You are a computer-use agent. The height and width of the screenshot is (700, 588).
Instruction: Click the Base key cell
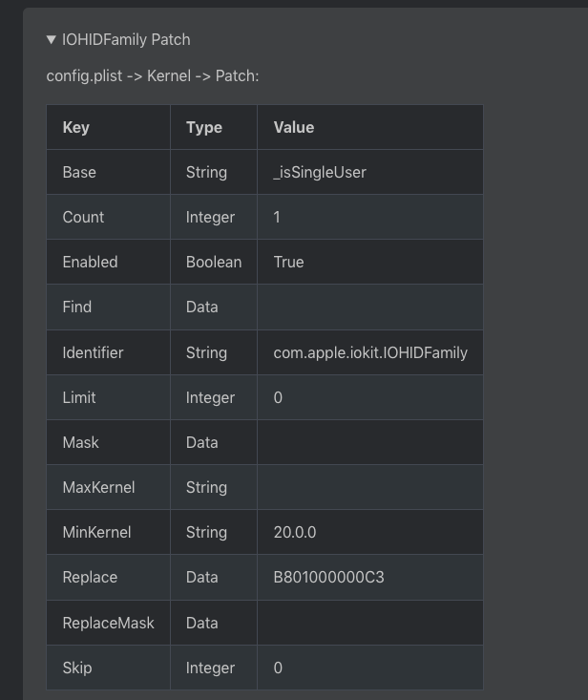coord(79,173)
